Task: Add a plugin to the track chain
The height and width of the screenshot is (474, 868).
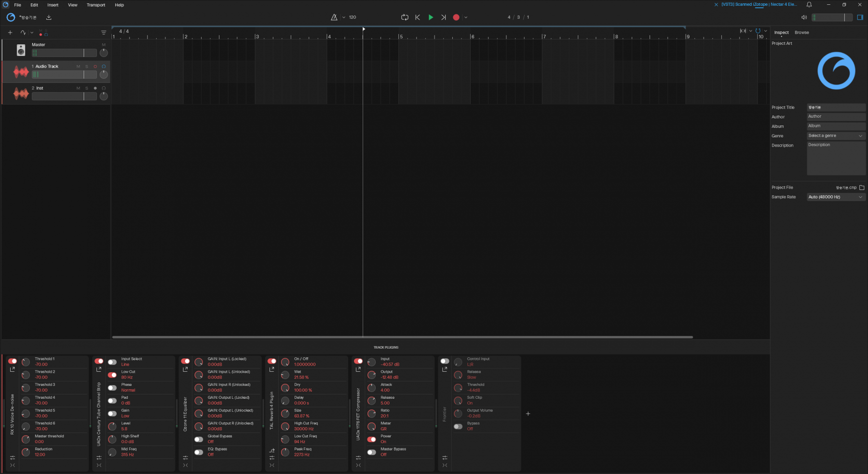Action: pyautogui.click(x=528, y=414)
